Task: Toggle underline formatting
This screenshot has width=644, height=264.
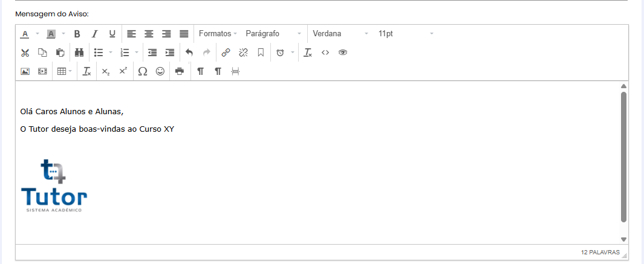Action: tap(112, 34)
